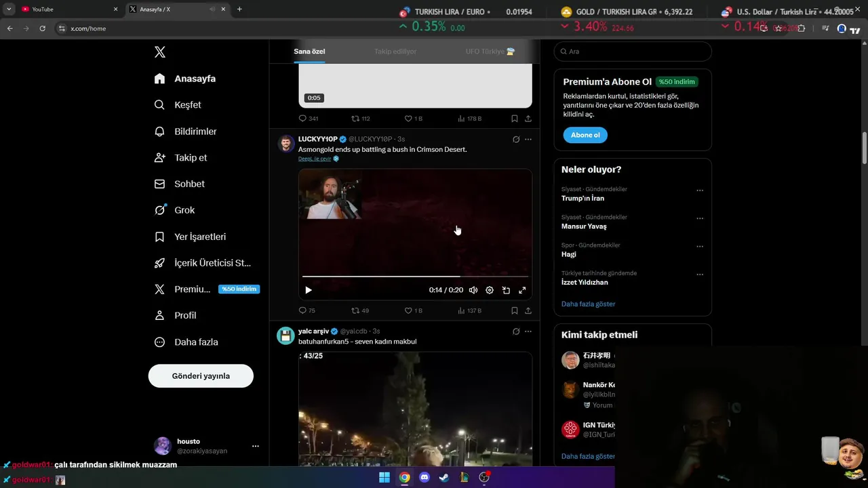Open options for Hagi trend
This screenshot has height=488, width=868.
pyautogui.click(x=700, y=247)
